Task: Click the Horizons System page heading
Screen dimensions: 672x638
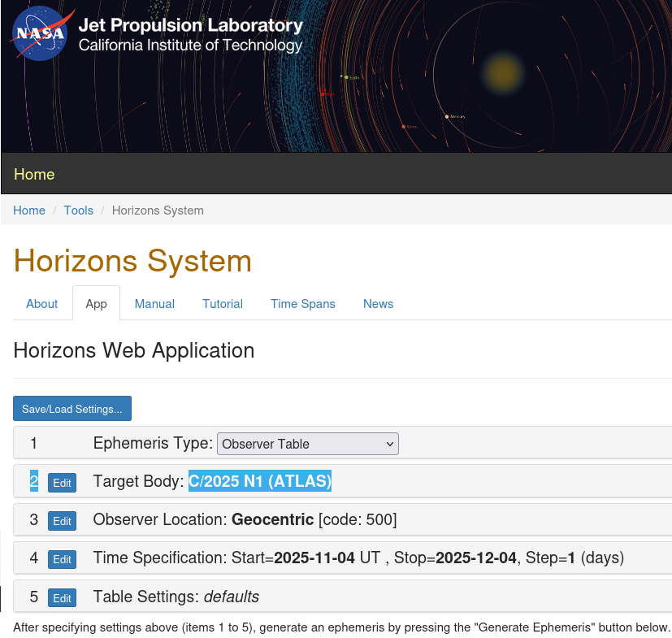Action: click(132, 261)
